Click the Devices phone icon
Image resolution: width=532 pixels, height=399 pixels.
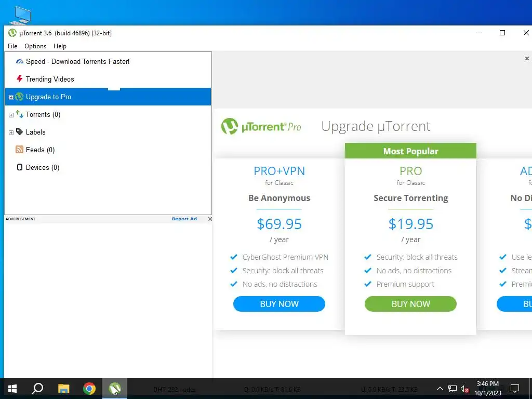click(20, 167)
